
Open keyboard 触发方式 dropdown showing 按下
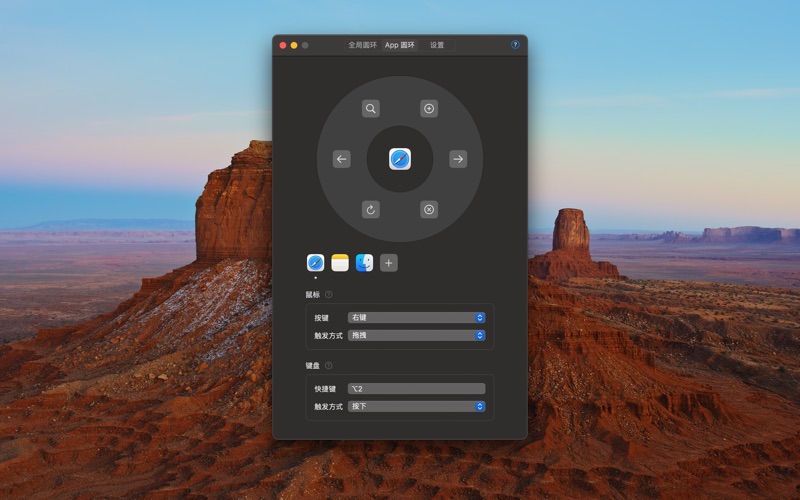[416, 407]
